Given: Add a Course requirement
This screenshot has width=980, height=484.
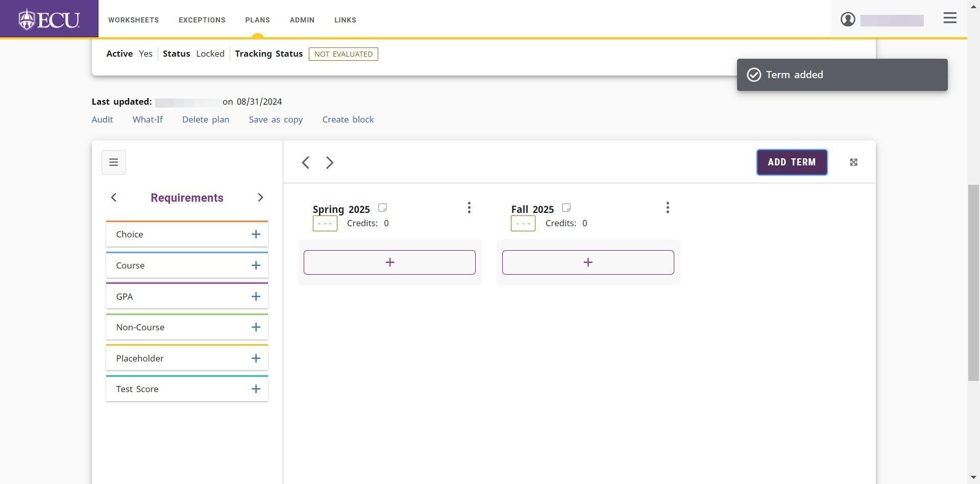Looking at the screenshot, I should coord(256,265).
